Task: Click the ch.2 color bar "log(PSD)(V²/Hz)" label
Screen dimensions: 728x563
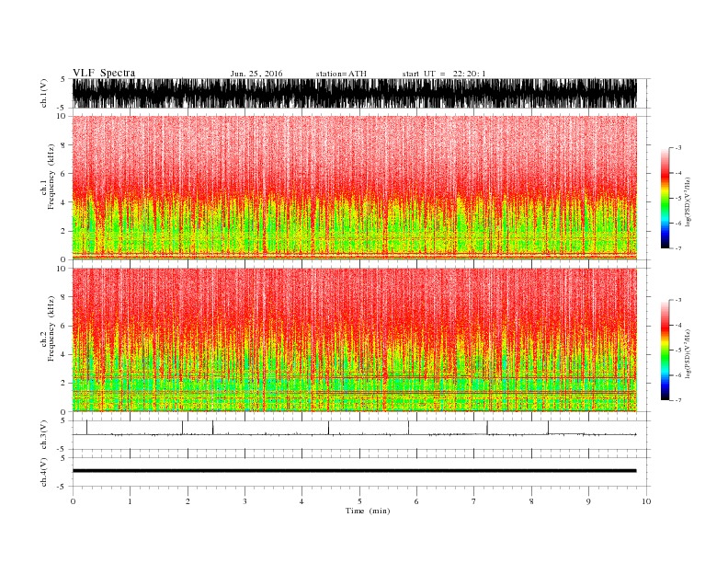Action: pyautogui.click(x=688, y=354)
